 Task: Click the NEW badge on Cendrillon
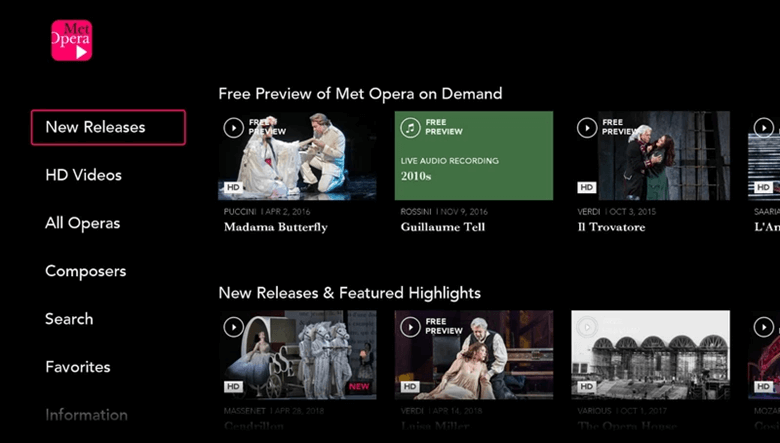click(x=359, y=386)
